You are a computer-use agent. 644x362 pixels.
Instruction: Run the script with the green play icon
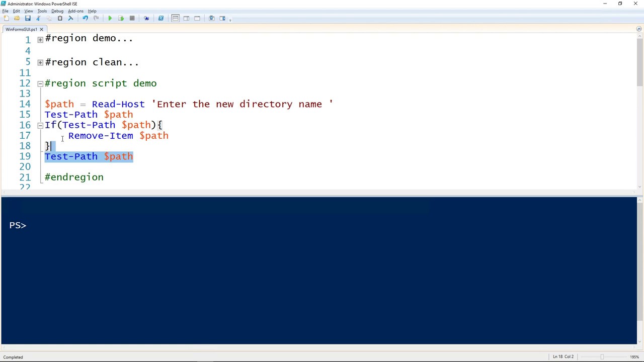tap(110, 18)
